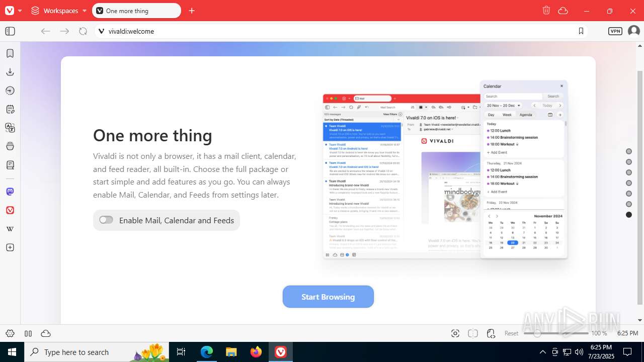This screenshot has height=362, width=644.
Task: Open the Workspaces dropdown
Action: click(x=58, y=11)
